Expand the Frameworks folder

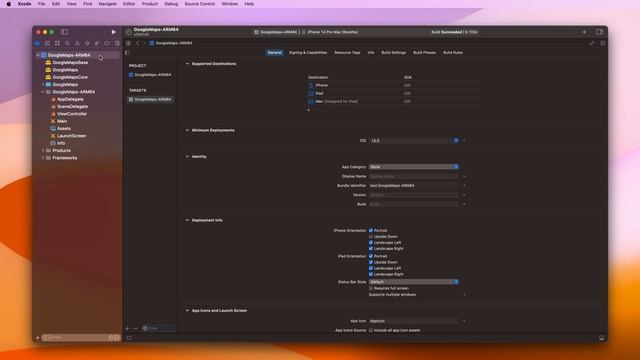43,158
